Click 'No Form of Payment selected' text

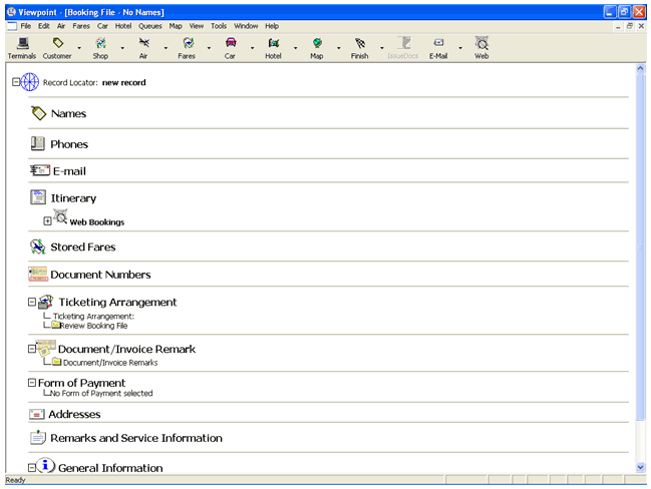click(x=101, y=393)
